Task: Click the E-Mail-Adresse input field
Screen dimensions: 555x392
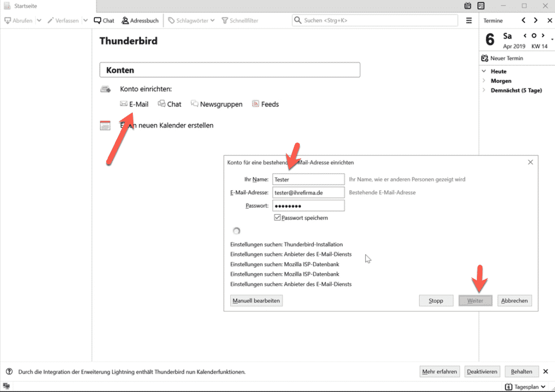Action: pos(308,192)
